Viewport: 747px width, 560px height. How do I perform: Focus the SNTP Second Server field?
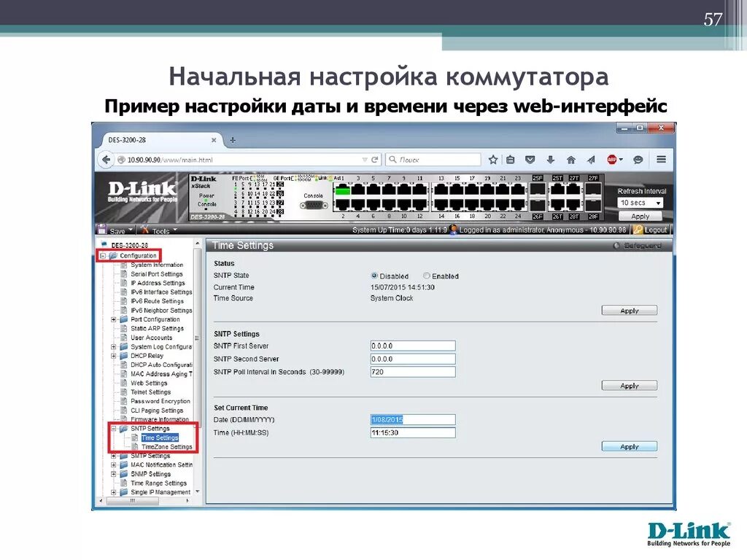pos(413,359)
